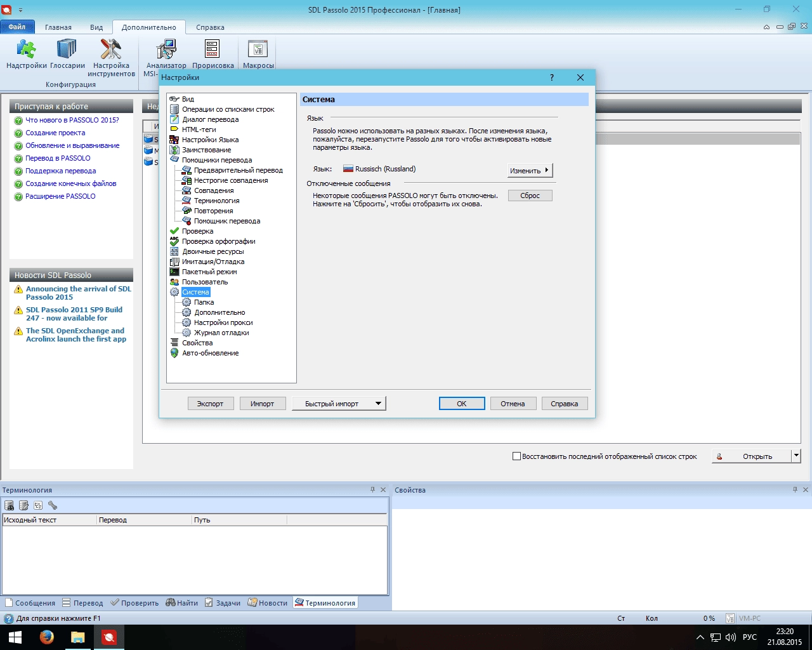Switch to Вид ribbon tab

(x=96, y=27)
